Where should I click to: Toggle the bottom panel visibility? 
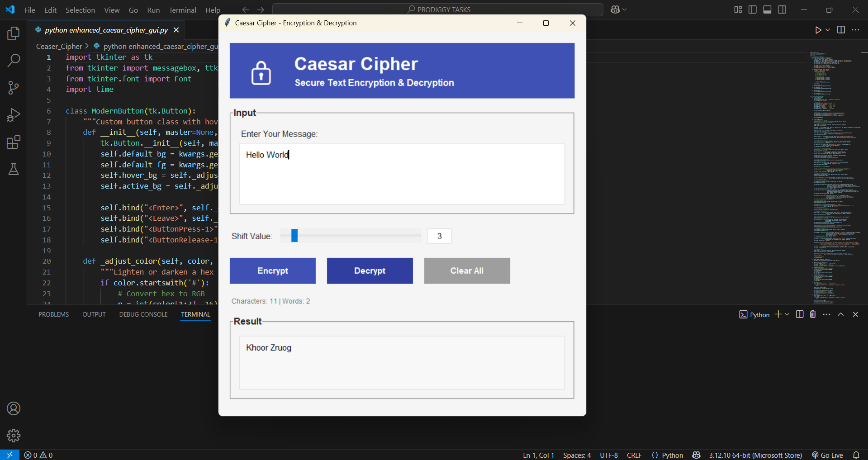click(x=767, y=9)
